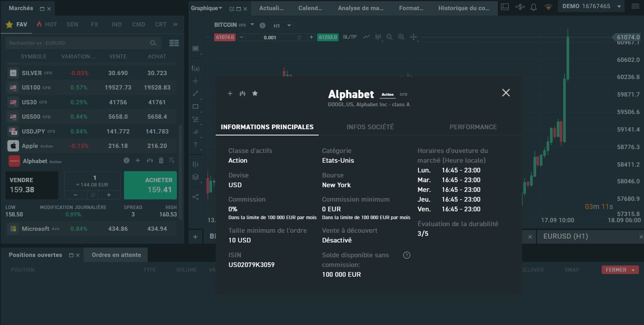Screen dimensions: 644x325
Task: Toggle the SL/TP option on chart
Action: tap(350, 37)
